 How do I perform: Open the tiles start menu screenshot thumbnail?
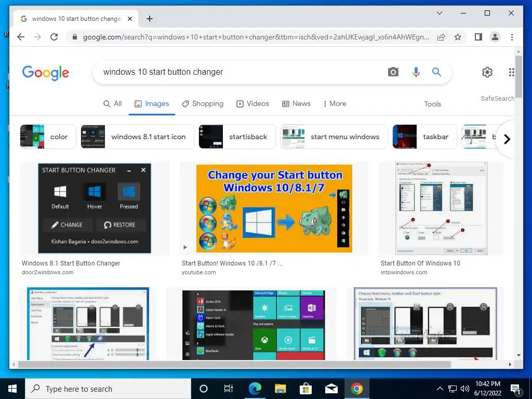[x=254, y=325]
